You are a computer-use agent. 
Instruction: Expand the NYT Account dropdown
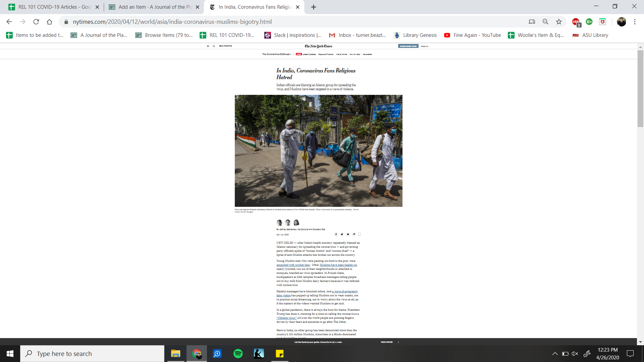425,46
